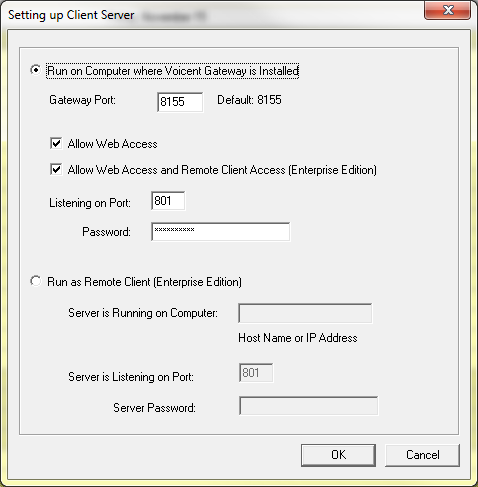Click the masked Password field

(220, 232)
